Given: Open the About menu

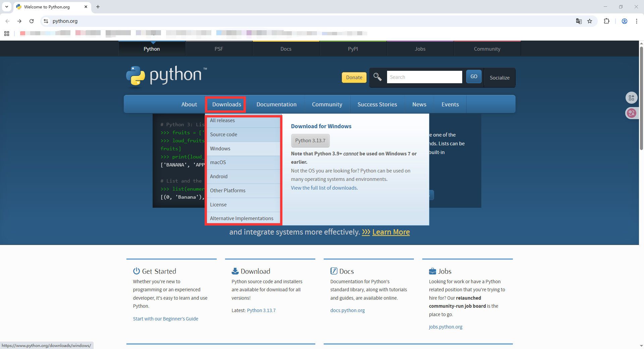Looking at the screenshot, I should click(189, 104).
